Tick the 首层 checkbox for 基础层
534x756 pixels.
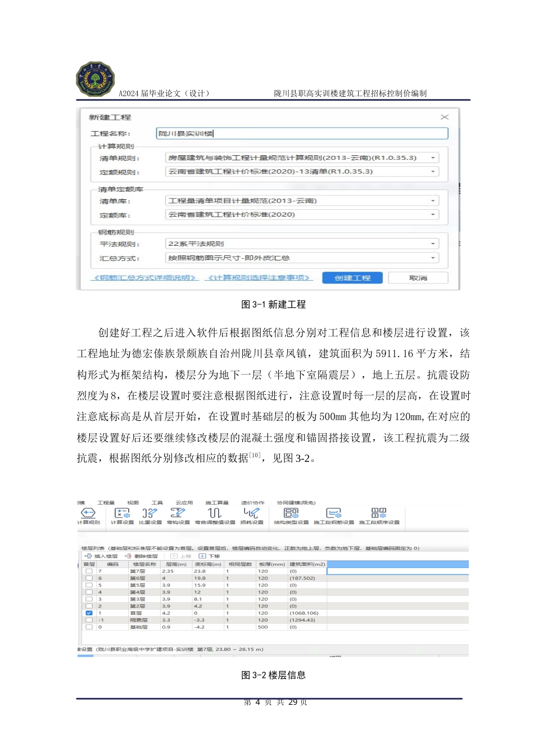point(89,627)
